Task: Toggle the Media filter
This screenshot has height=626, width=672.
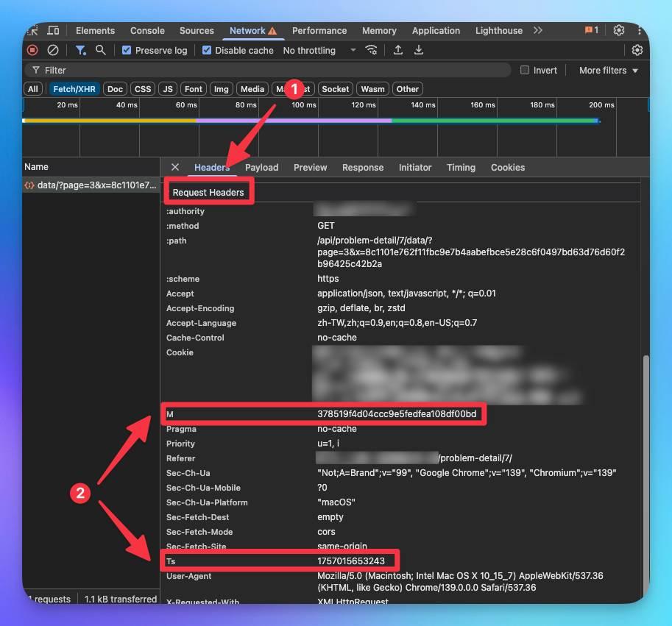Action: pos(252,89)
